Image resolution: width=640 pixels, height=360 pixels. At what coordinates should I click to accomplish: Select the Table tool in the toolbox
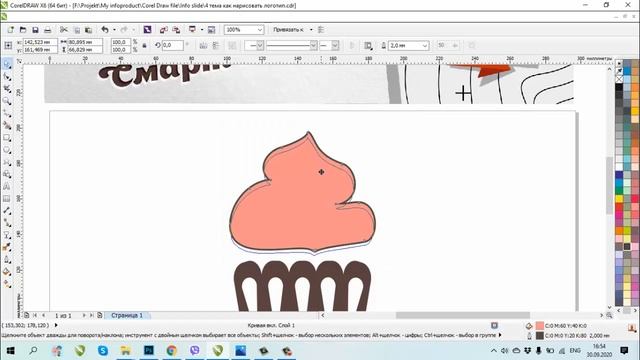(x=7, y=199)
